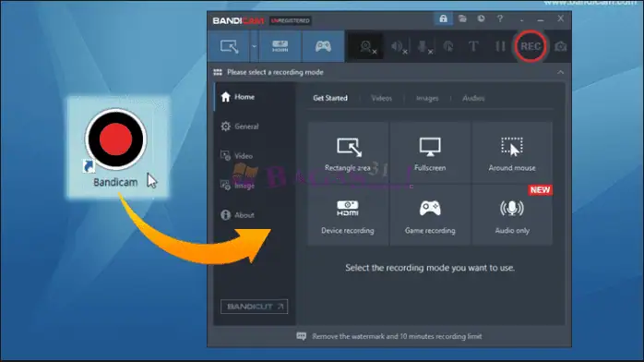Collapse the recording mode panel chevron
Image resolution: width=644 pixels, height=362 pixels.
560,72
